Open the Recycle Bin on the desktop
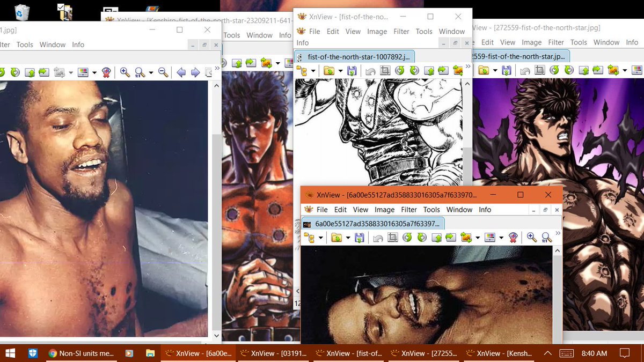Image resolution: width=644 pixels, height=362 pixels. point(21,12)
